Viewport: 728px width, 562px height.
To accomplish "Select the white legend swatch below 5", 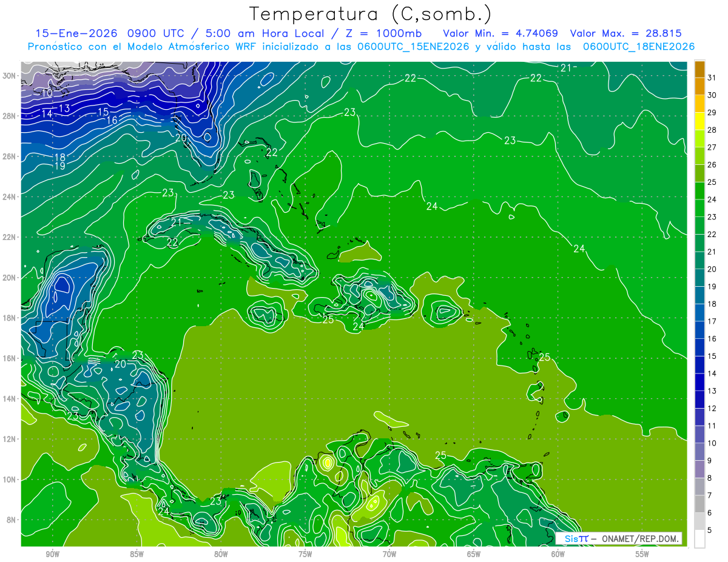I will (x=699, y=539).
